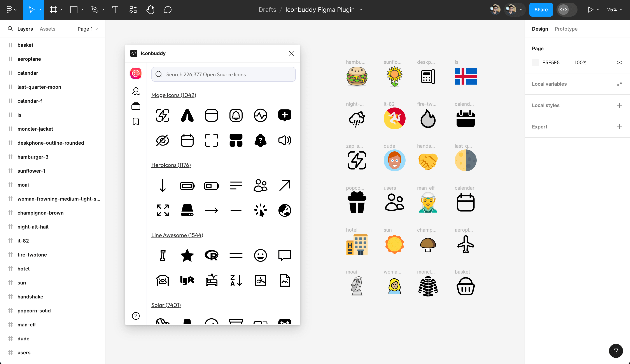The height and width of the screenshot is (364, 630).
Task: Switch to the Assets tab
Action: pyautogui.click(x=47, y=29)
